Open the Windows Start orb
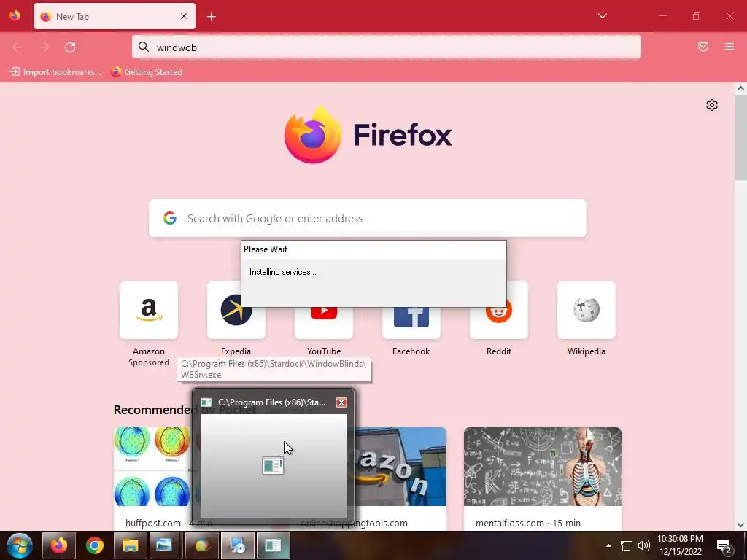 pos(20,545)
